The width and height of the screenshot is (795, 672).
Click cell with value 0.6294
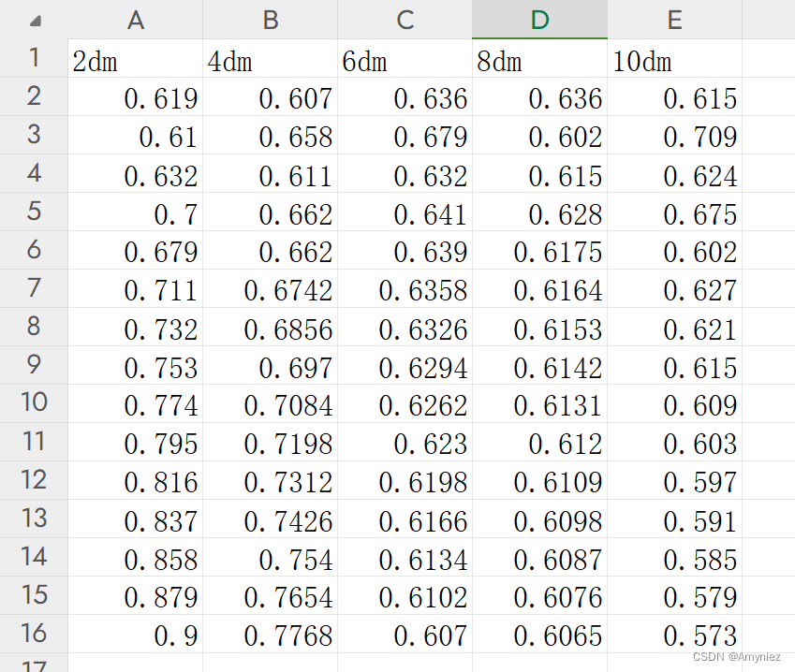405,365
